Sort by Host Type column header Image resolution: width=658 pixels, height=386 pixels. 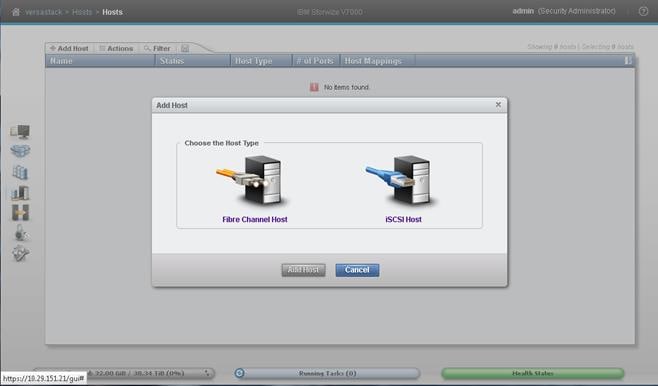[x=261, y=61]
